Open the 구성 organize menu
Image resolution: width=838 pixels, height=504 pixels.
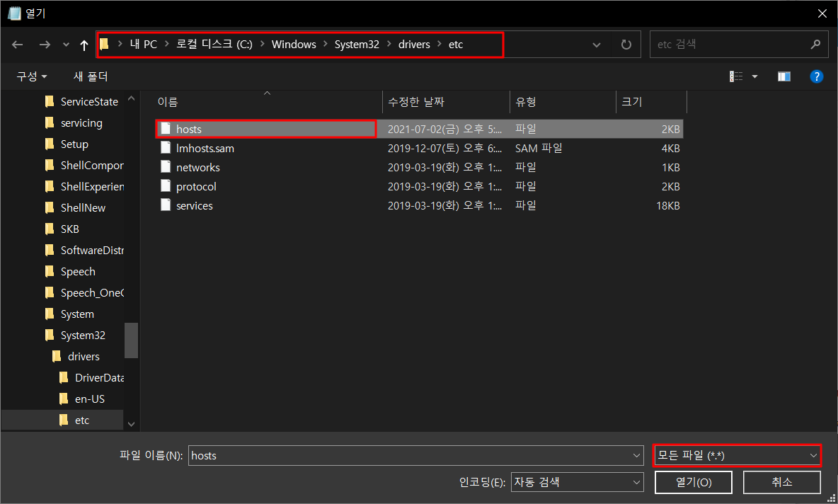[x=32, y=76]
